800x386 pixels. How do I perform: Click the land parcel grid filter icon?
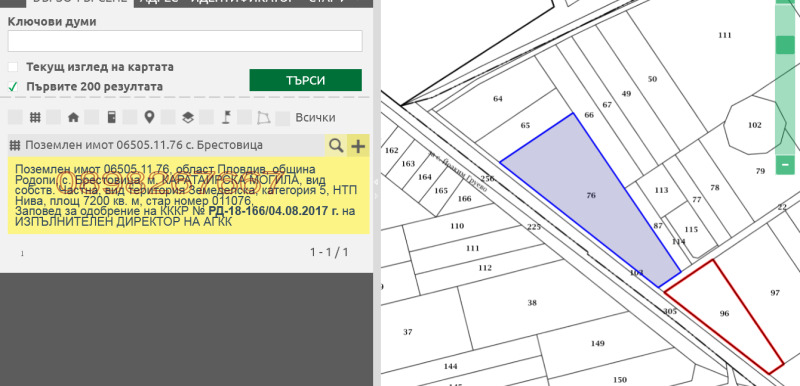[x=35, y=117]
